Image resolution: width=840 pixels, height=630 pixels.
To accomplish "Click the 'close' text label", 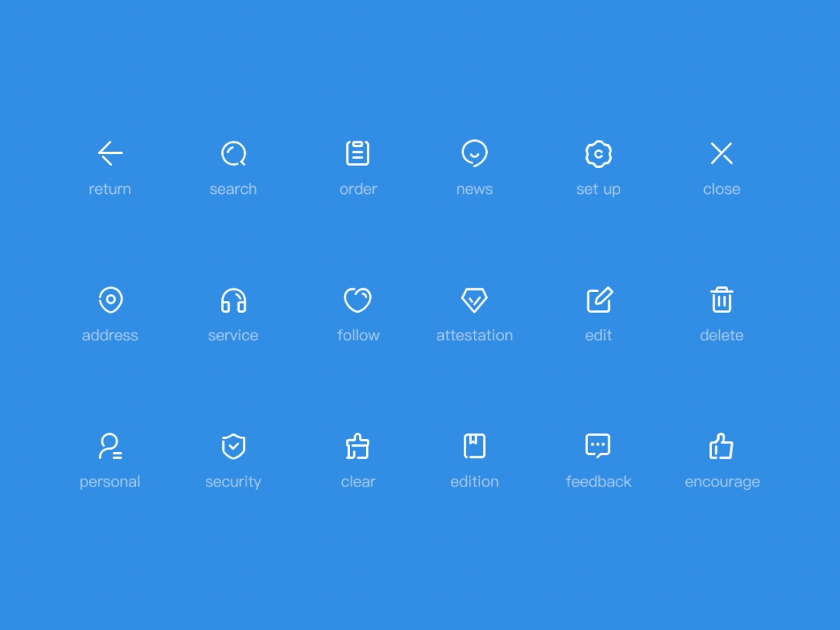I will tap(722, 189).
